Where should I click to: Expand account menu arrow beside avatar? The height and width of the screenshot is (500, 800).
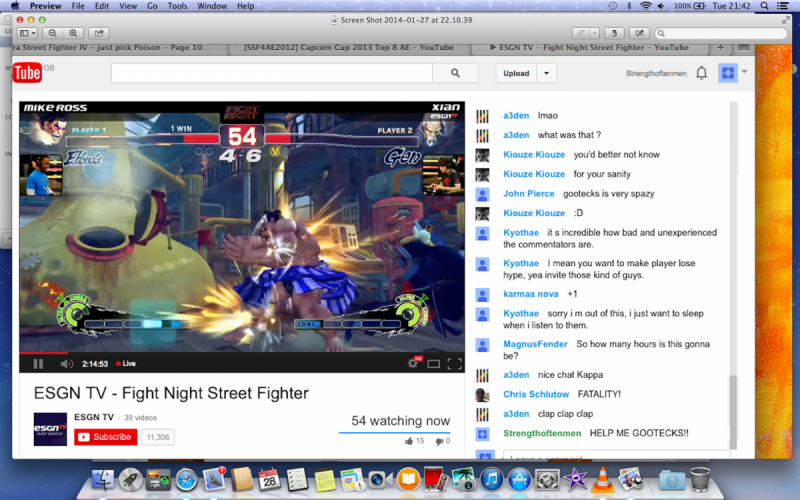(746, 70)
